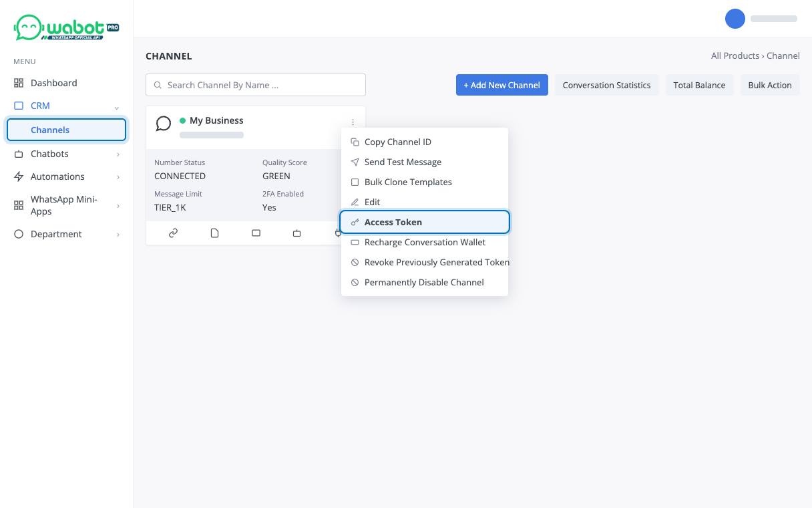
Task: Click the GREEN quality score value
Action: (x=276, y=176)
